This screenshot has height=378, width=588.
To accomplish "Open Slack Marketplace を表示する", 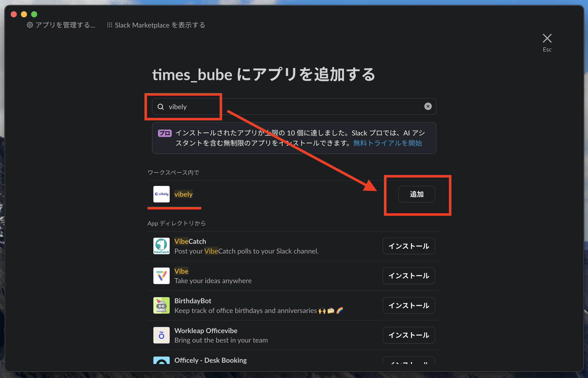I will pos(156,25).
